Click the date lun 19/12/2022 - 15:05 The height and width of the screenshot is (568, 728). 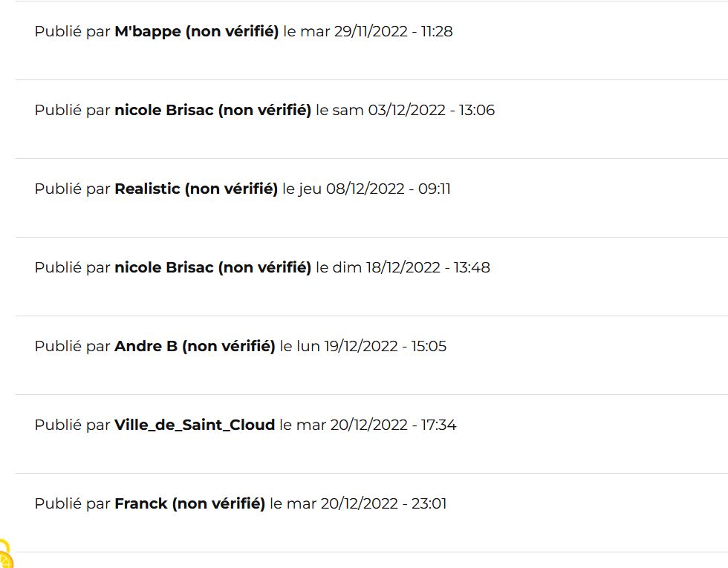coord(371,346)
